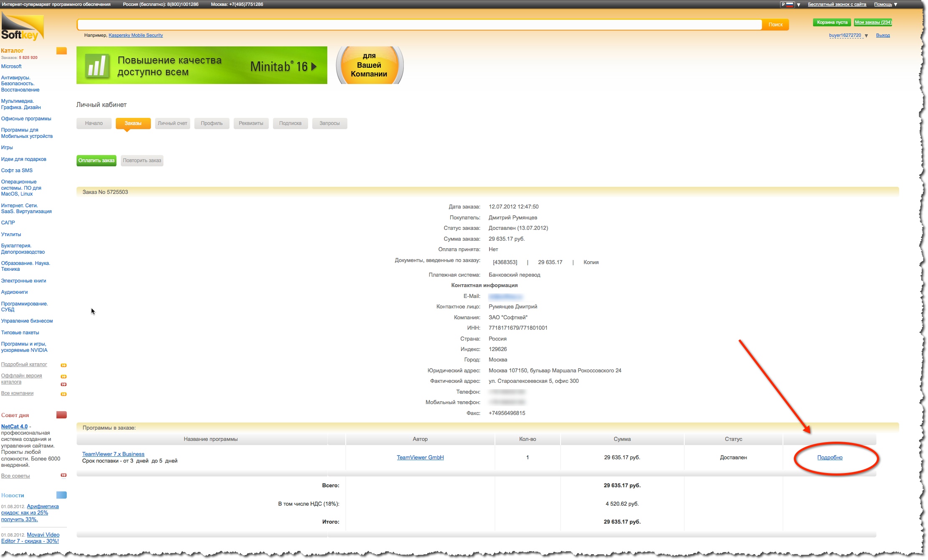
Task: Click red arrow icon beside Все советы
Action: coord(64,475)
